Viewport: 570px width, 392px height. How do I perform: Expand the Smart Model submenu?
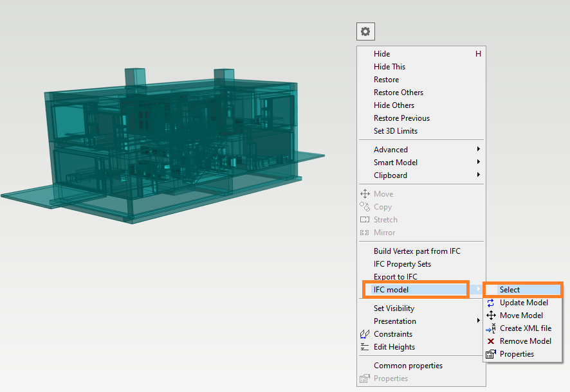pyautogui.click(x=396, y=163)
